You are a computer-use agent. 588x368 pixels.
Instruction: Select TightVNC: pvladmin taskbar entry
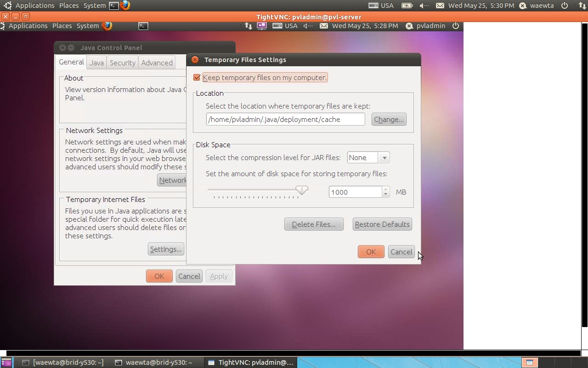[251, 362]
